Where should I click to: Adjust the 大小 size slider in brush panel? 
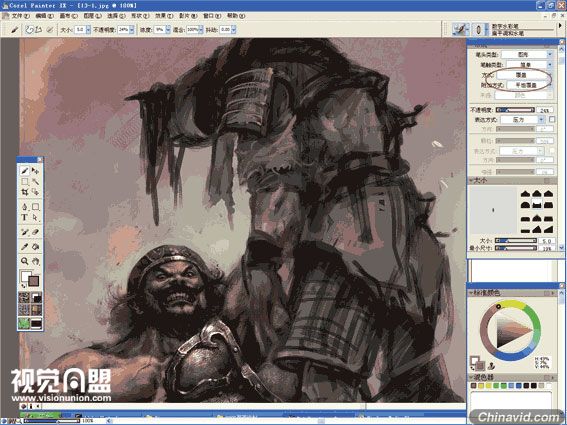(516, 241)
